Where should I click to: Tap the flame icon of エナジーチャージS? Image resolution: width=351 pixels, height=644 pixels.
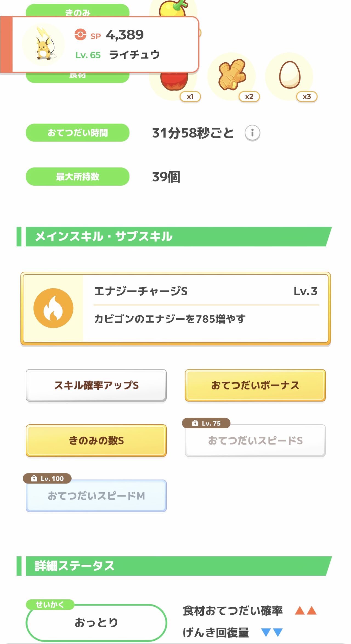(x=53, y=308)
